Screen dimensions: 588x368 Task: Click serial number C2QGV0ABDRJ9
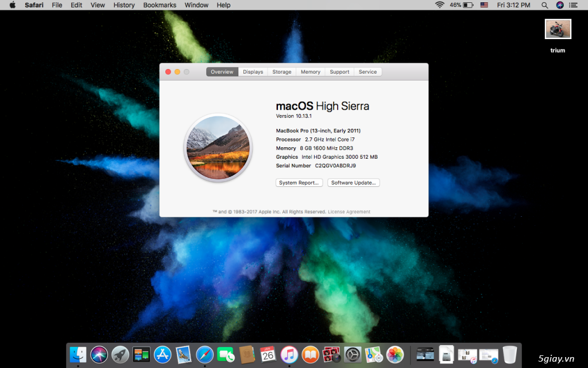(x=335, y=166)
